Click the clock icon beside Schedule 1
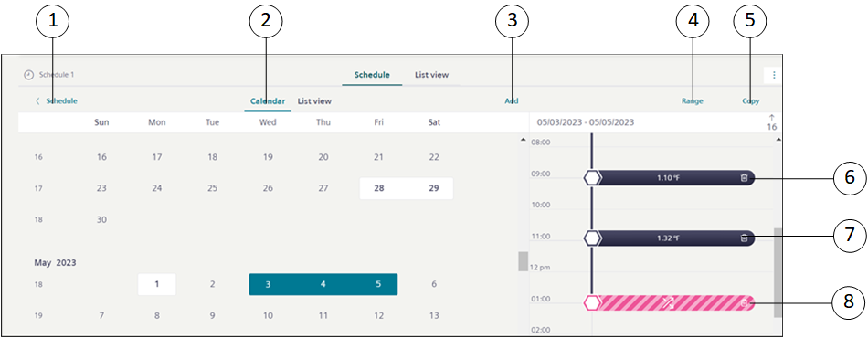 [29, 75]
